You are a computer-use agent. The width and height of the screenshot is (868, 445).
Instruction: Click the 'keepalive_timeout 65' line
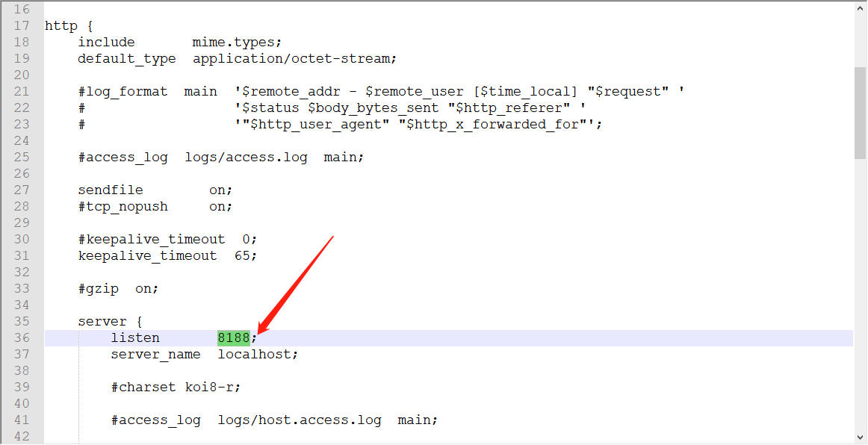[x=167, y=256]
